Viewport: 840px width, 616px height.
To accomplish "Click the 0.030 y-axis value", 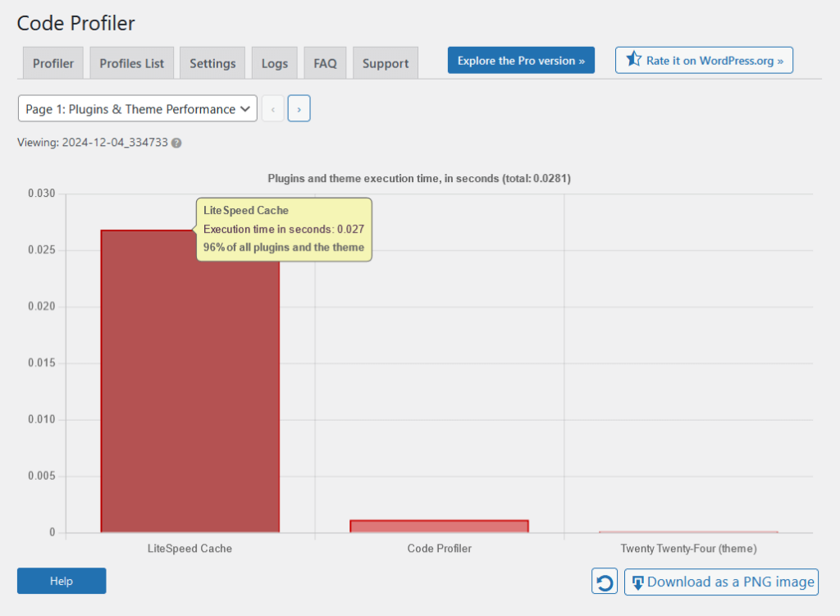I will click(42, 194).
